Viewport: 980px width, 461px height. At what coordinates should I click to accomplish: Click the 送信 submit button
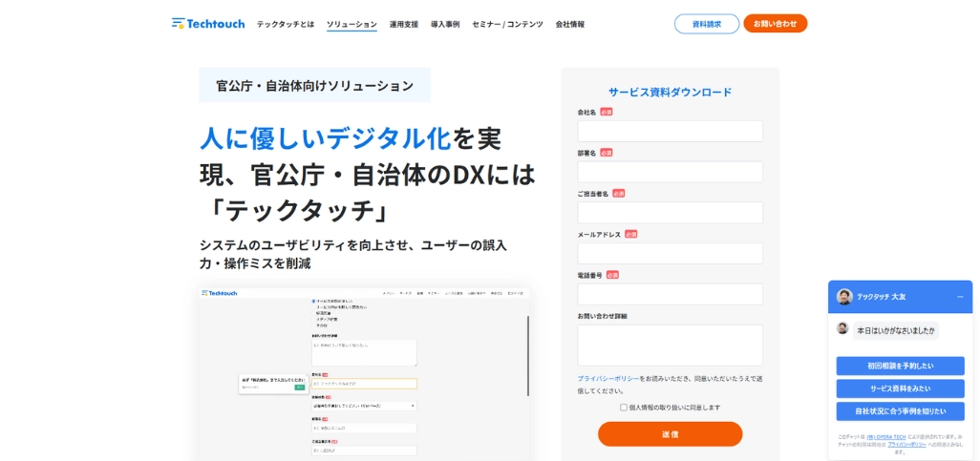tap(670, 434)
